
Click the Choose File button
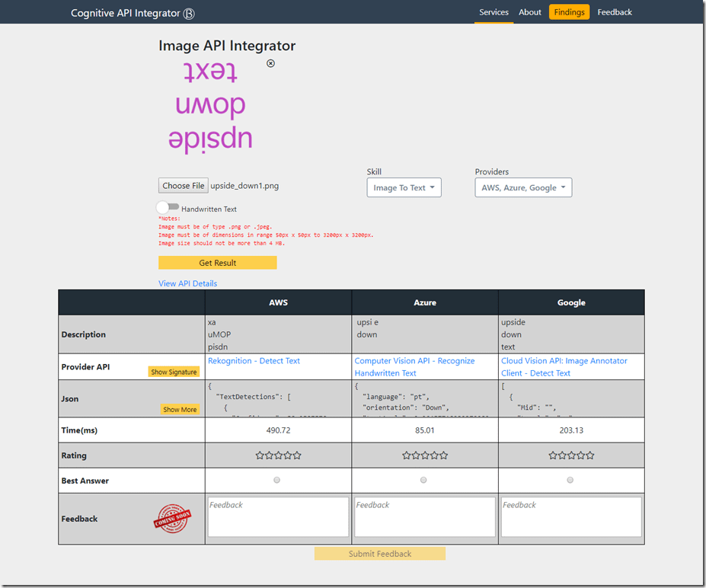pyautogui.click(x=183, y=186)
